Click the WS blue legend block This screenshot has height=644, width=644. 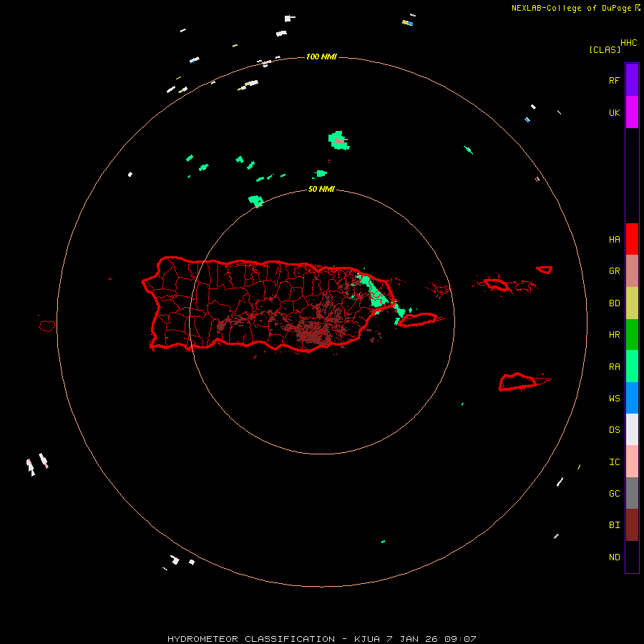[x=632, y=398]
